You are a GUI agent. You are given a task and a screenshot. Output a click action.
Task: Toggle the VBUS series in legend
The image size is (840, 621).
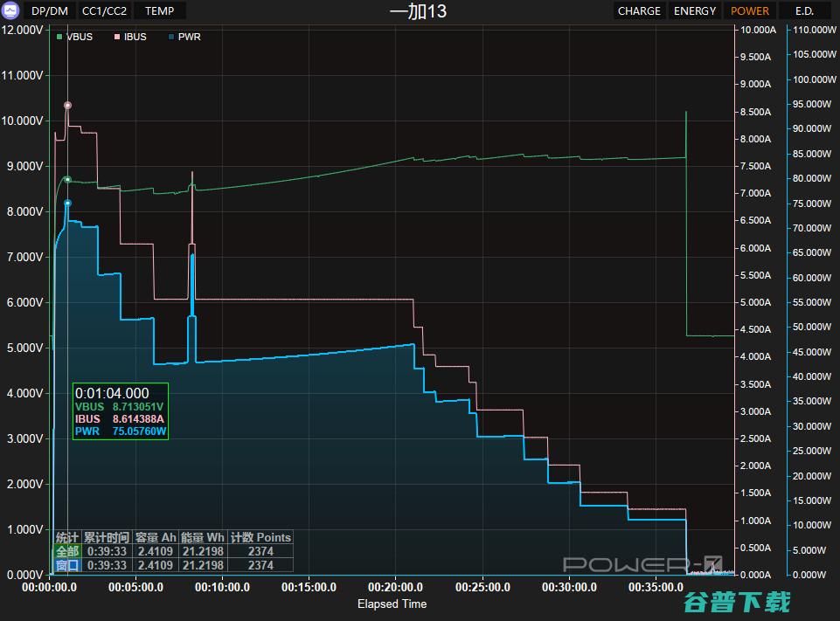click(74, 37)
